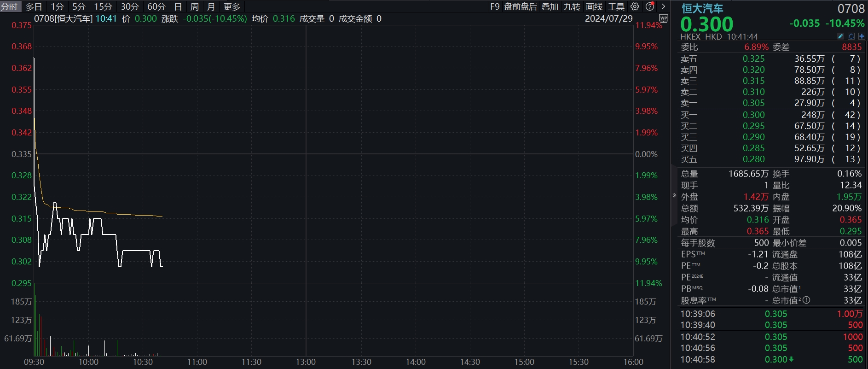Expand the 更多 periods dropdown
The height and width of the screenshot is (369, 868).
(x=232, y=6)
